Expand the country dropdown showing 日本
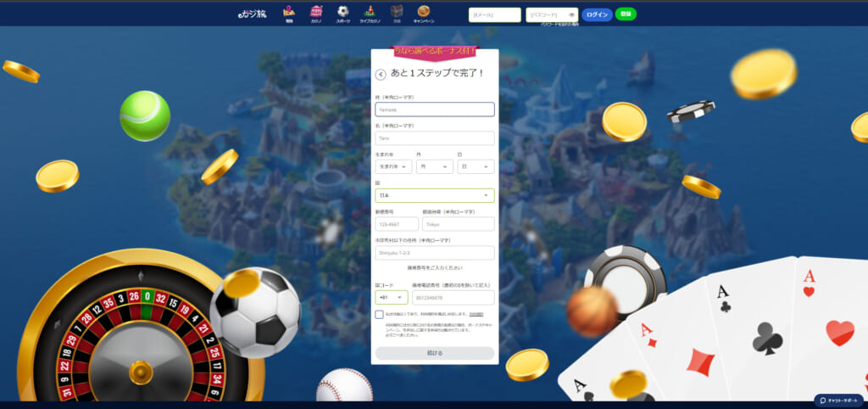The width and height of the screenshot is (868, 409). (435, 195)
